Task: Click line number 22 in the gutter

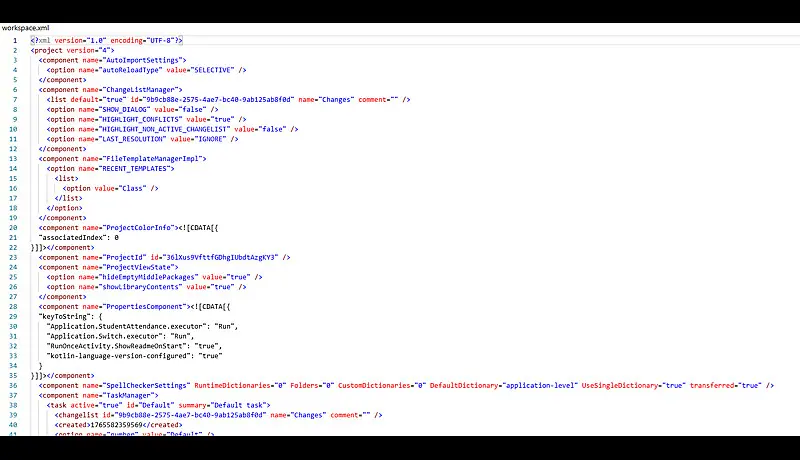Action: (13, 247)
